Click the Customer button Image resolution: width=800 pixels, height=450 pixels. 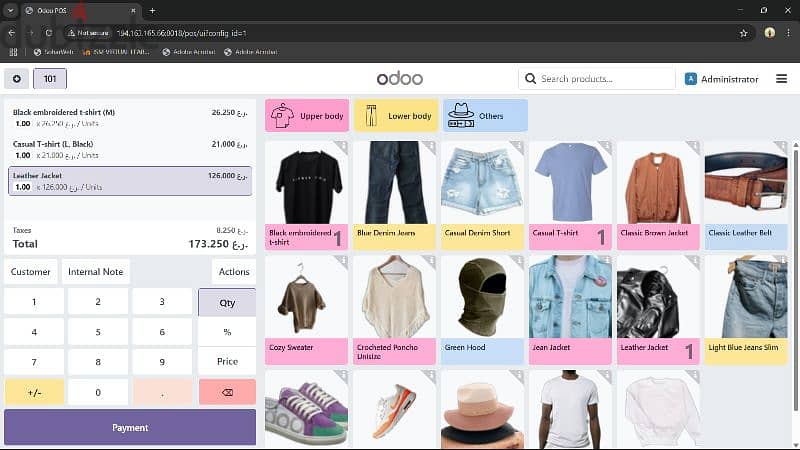[x=31, y=272]
